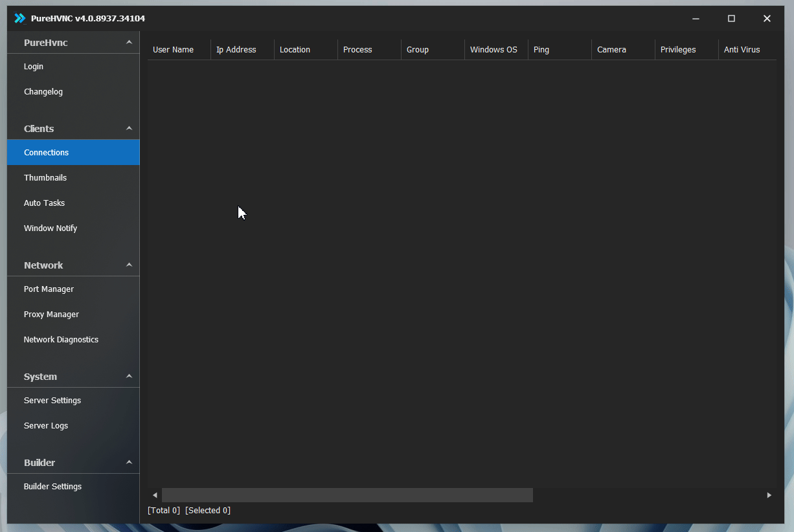Sort by the Location column
The width and height of the screenshot is (794, 532).
pyautogui.click(x=306, y=50)
